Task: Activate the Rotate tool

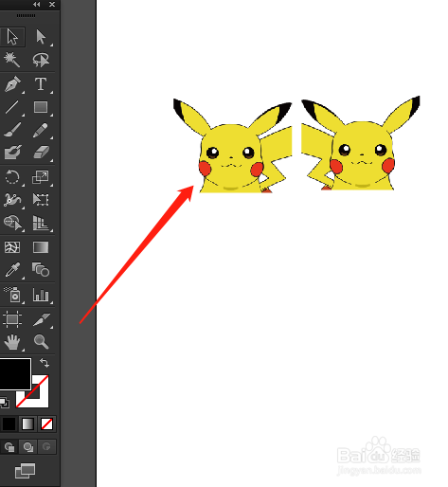Action: [x=12, y=177]
